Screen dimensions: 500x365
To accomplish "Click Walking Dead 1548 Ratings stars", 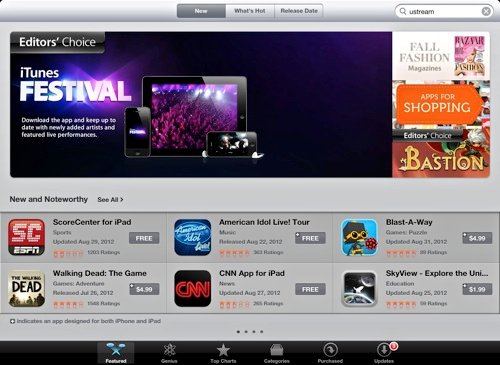I will click(68, 304).
